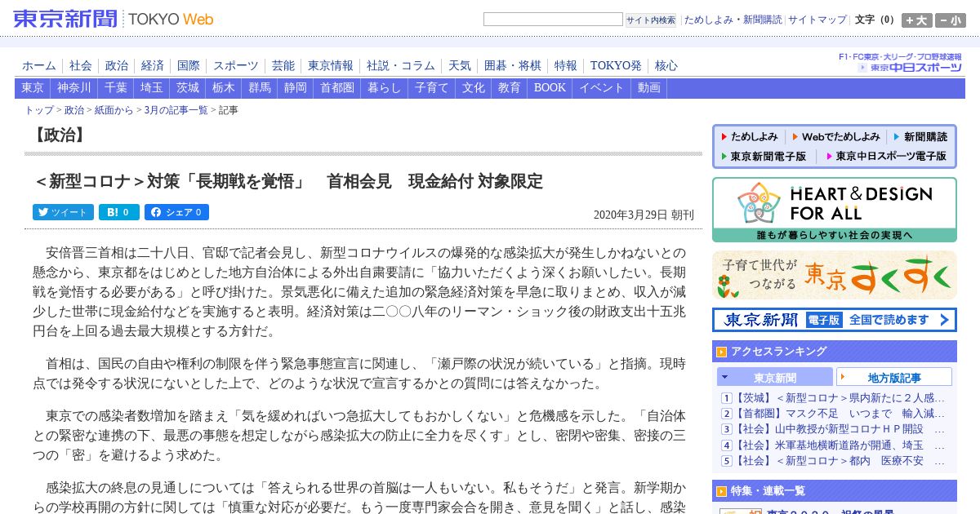Open the HEART & DESIGN FOR ALL banner
This screenshot has height=514, width=980.
(x=834, y=210)
